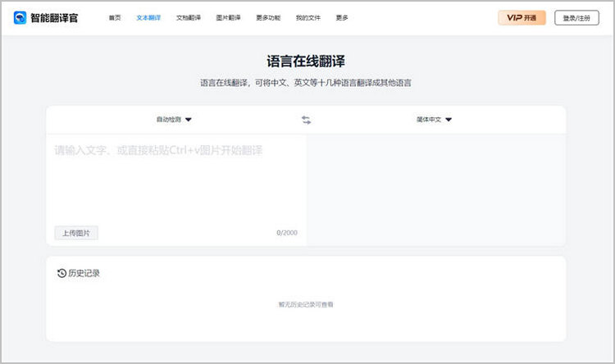Click the VIP 开通 button
Screen dimensions: 615x364
tap(522, 17)
